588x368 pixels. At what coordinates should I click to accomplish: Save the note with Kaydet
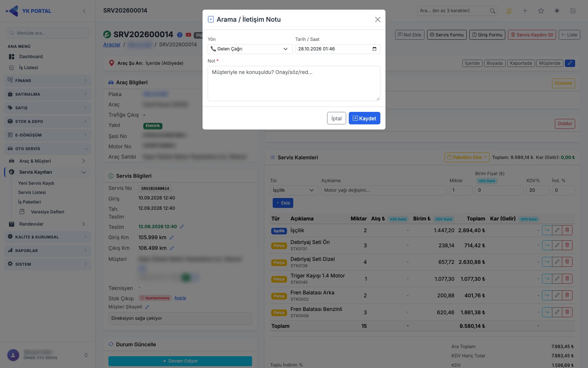[364, 118]
